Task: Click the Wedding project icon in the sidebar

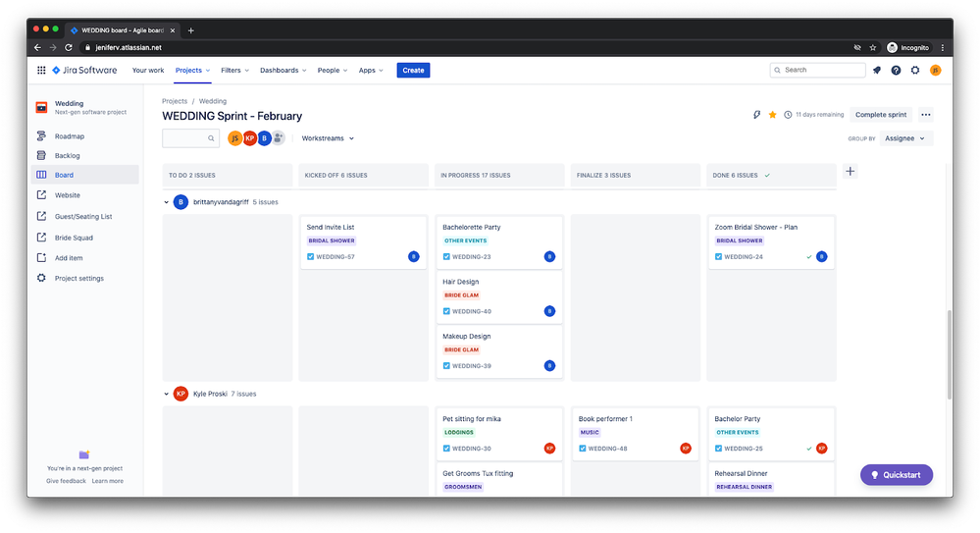Action: (x=41, y=108)
